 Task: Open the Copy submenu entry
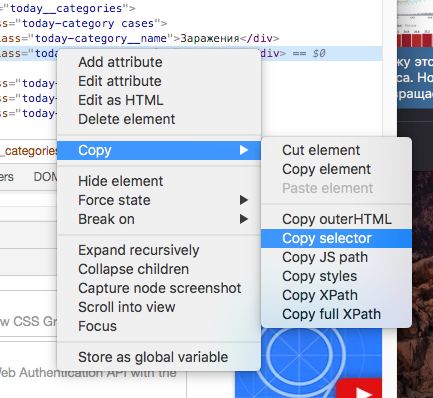(x=159, y=150)
